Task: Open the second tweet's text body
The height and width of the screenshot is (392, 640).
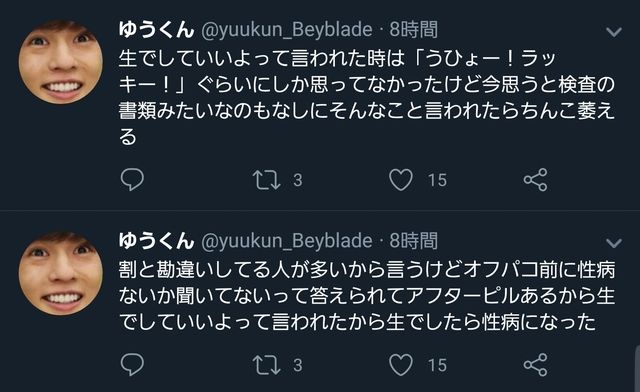Action: pos(367,296)
